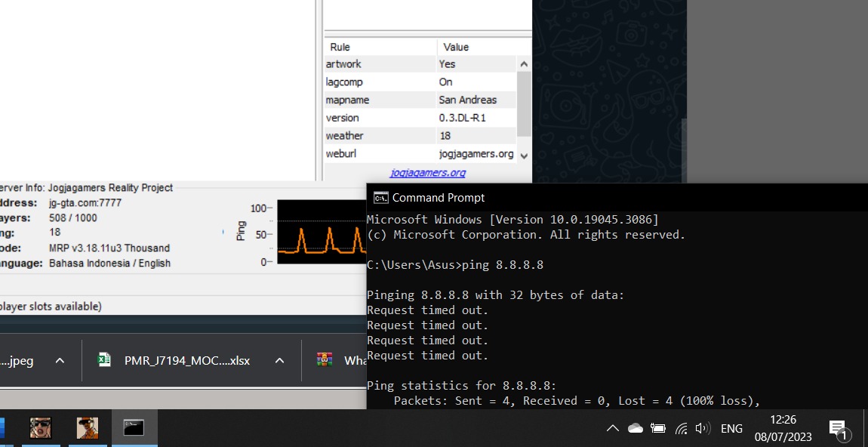868x447 pixels.
Task: Click the Command Prompt title bar icon
Action: [381, 198]
